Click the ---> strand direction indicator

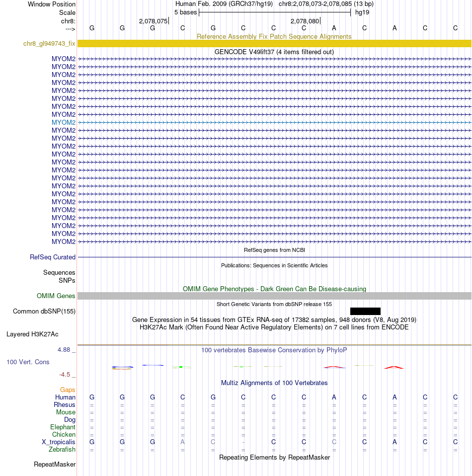point(71,29)
